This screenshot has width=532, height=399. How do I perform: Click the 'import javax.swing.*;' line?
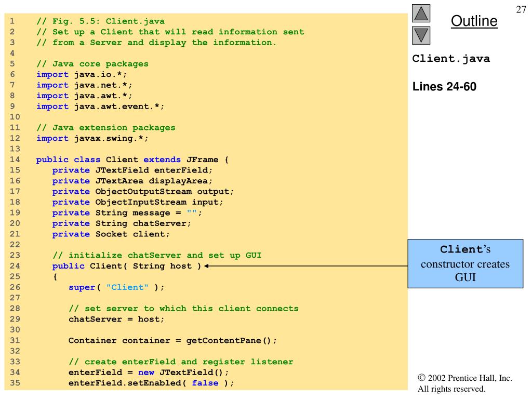pos(92,138)
